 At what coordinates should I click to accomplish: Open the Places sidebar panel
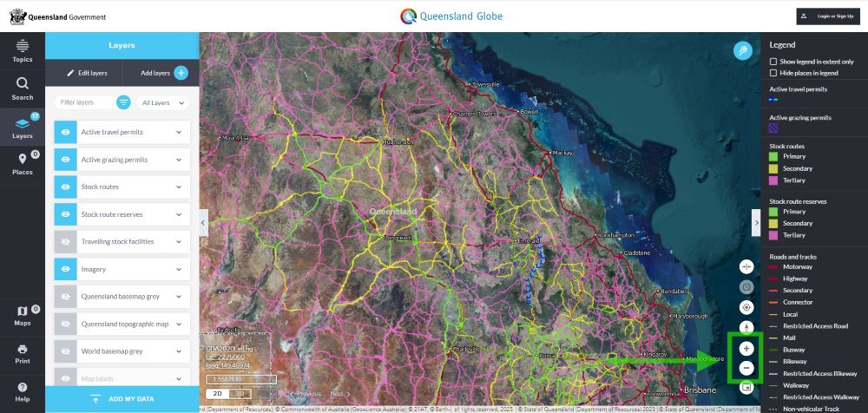(23, 163)
